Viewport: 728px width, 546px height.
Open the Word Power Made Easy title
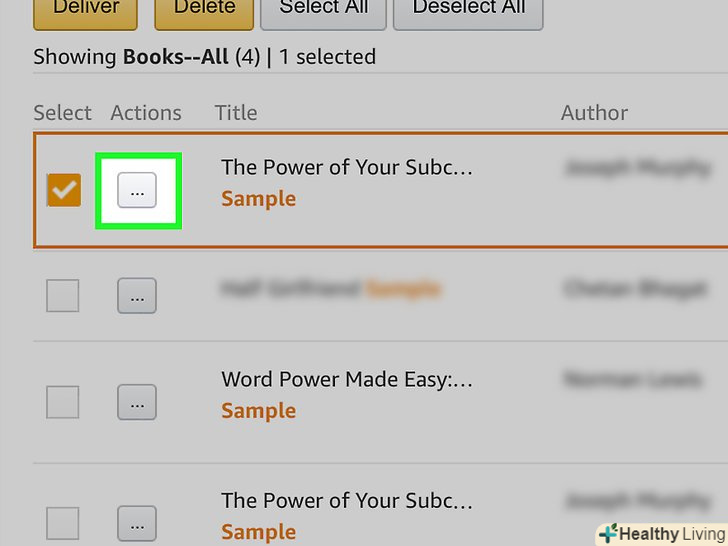click(x=346, y=380)
